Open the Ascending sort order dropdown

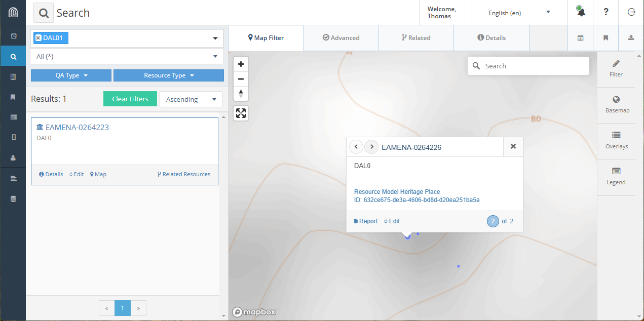[x=191, y=99]
